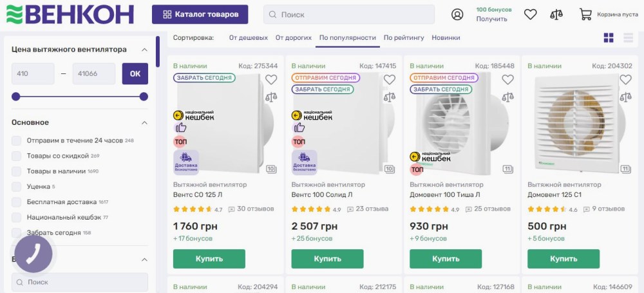Open the shopping cart icon
Image resolution: width=644 pixels, height=293 pixels.
pyautogui.click(x=585, y=14)
